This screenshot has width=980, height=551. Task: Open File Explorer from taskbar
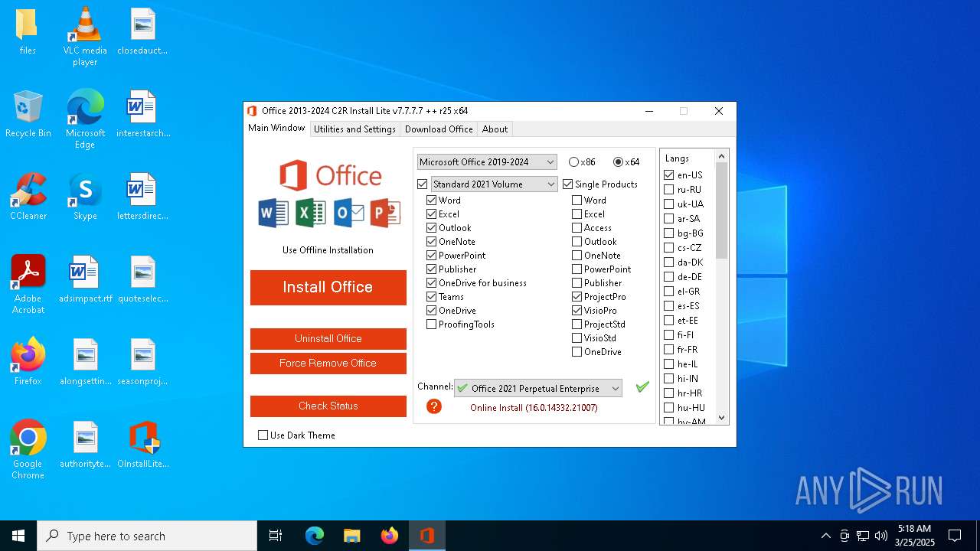pos(351,536)
